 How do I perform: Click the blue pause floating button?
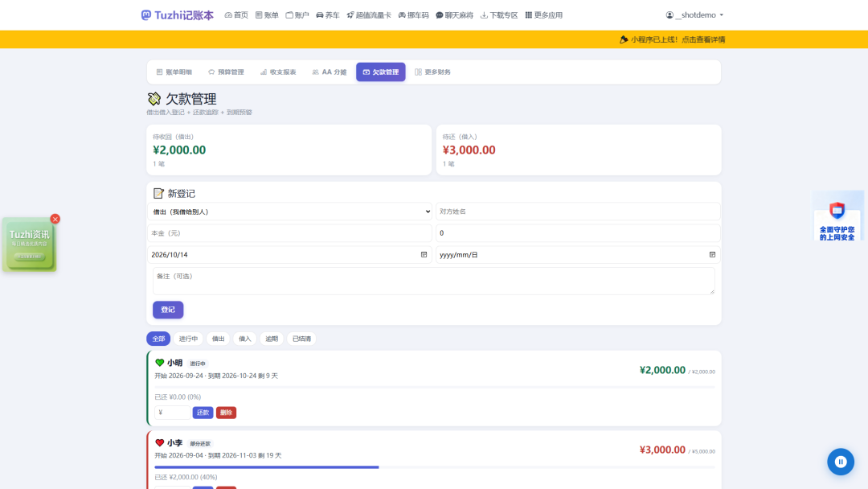coord(841,462)
